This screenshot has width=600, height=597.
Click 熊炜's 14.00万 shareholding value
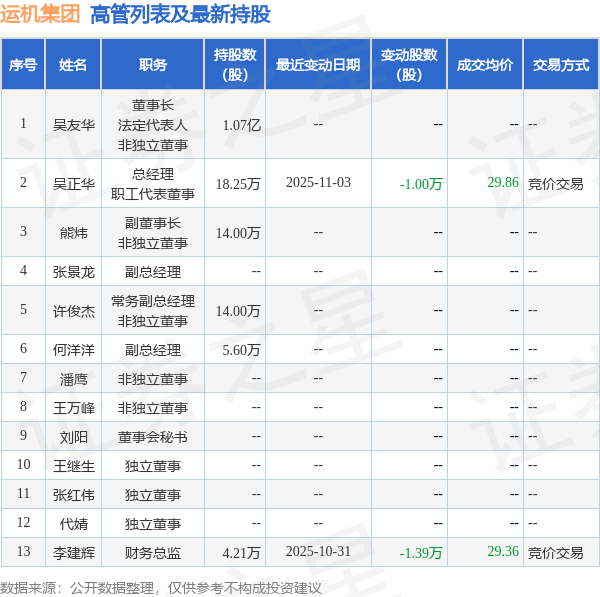coord(238,233)
